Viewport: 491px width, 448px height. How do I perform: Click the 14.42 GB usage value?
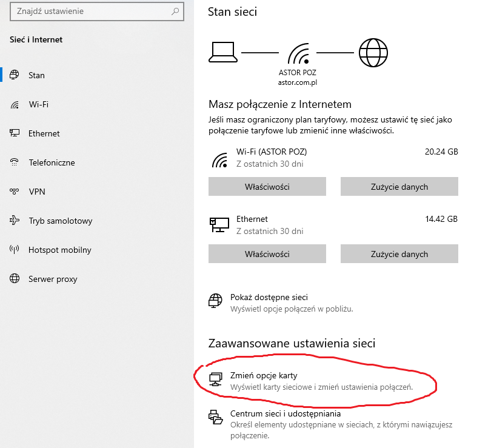441,219
